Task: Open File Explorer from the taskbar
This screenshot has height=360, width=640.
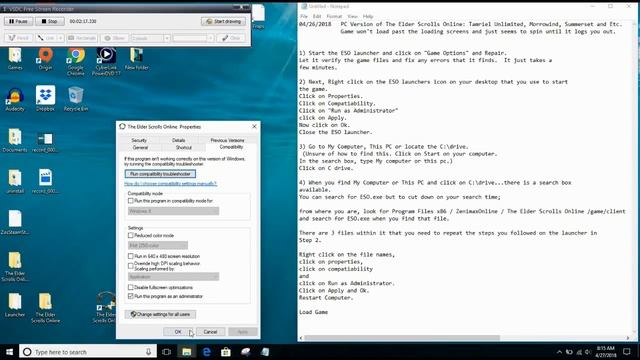Action: click(x=187, y=351)
